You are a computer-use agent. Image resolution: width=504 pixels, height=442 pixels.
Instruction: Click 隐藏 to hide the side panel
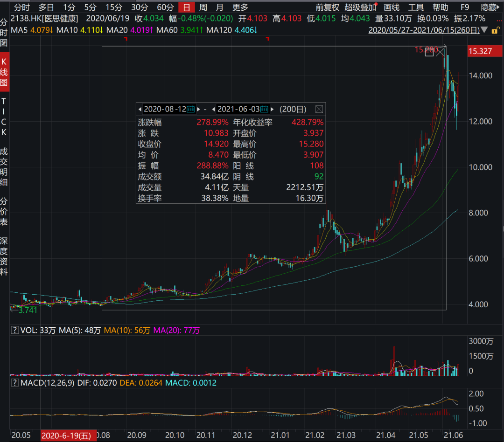coord(490,7)
